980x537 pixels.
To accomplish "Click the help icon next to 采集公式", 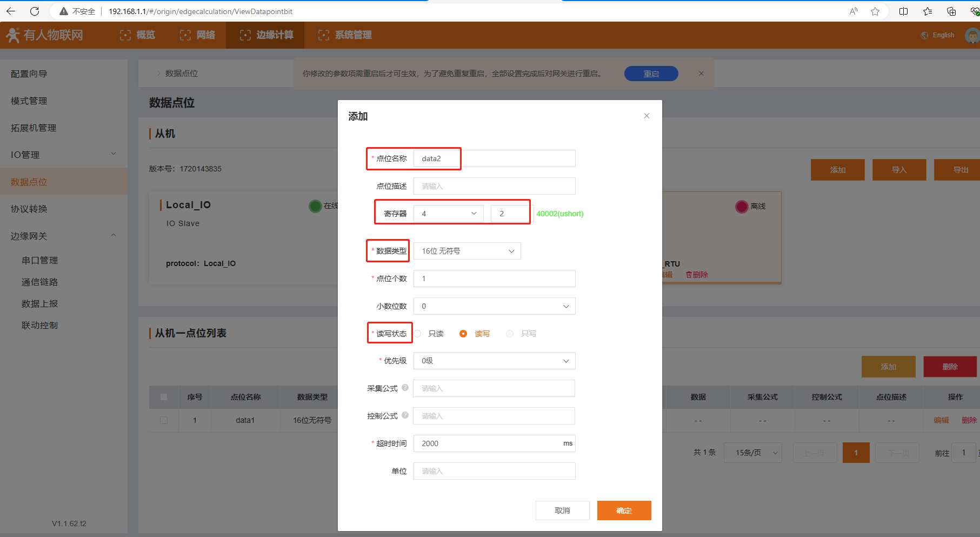I will click(405, 387).
